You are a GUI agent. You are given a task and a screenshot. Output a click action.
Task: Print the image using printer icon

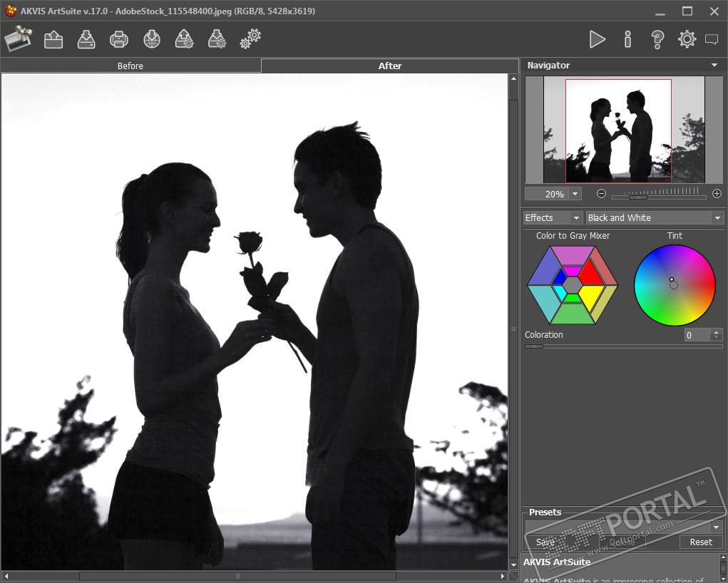(119, 39)
